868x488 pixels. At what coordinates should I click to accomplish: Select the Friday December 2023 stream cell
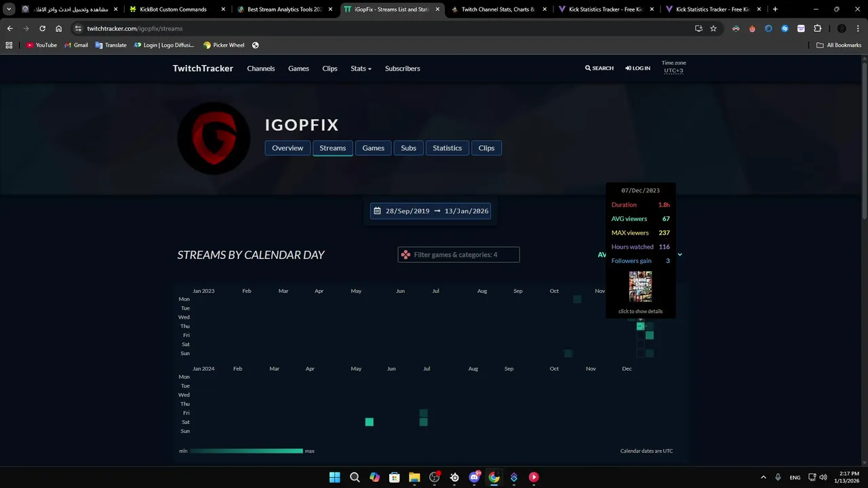click(x=650, y=335)
